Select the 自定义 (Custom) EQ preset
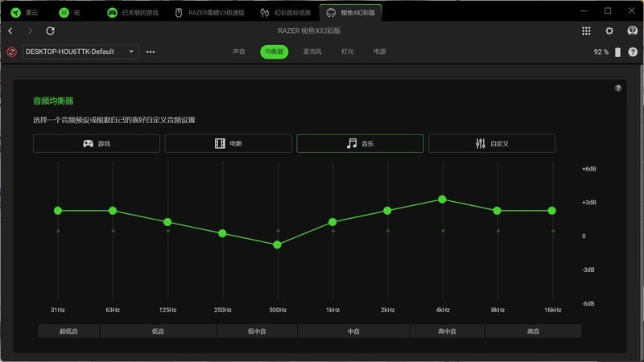This screenshot has width=644, height=362. click(x=491, y=143)
